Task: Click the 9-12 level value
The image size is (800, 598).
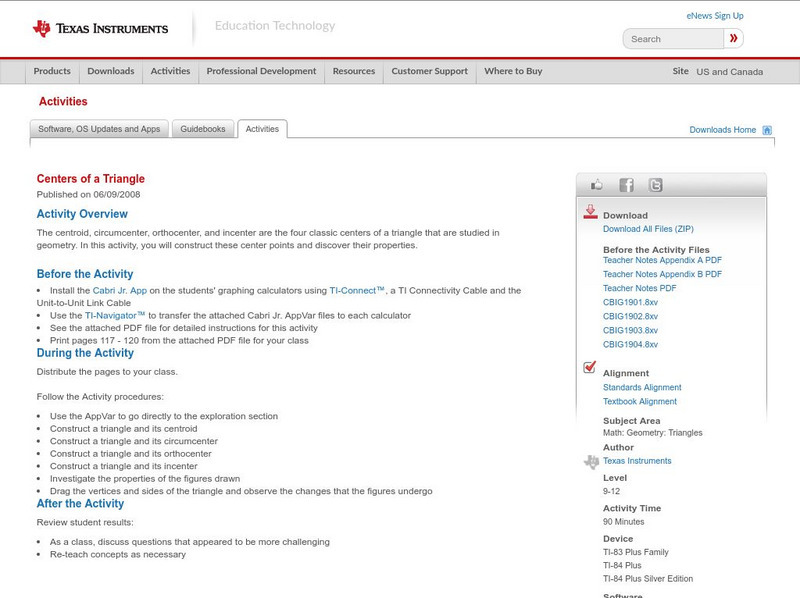Action: tap(611, 491)
